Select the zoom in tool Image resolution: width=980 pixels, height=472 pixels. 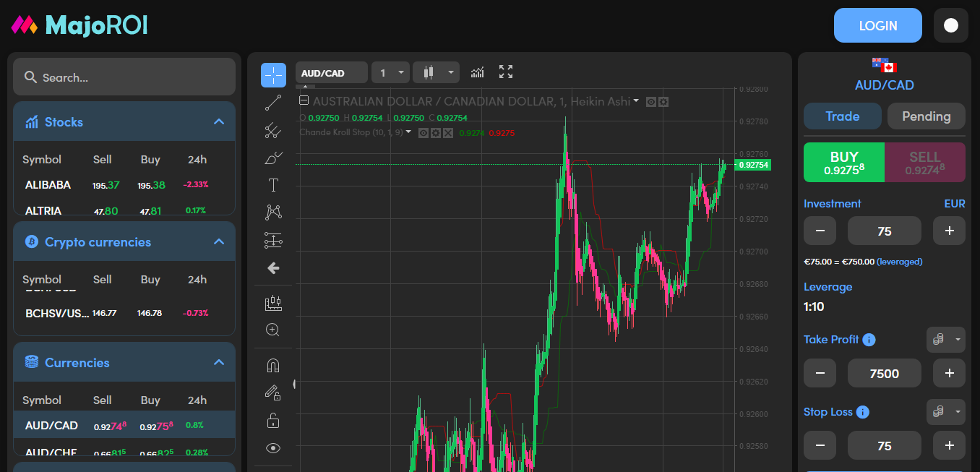(x=273, y=330)
